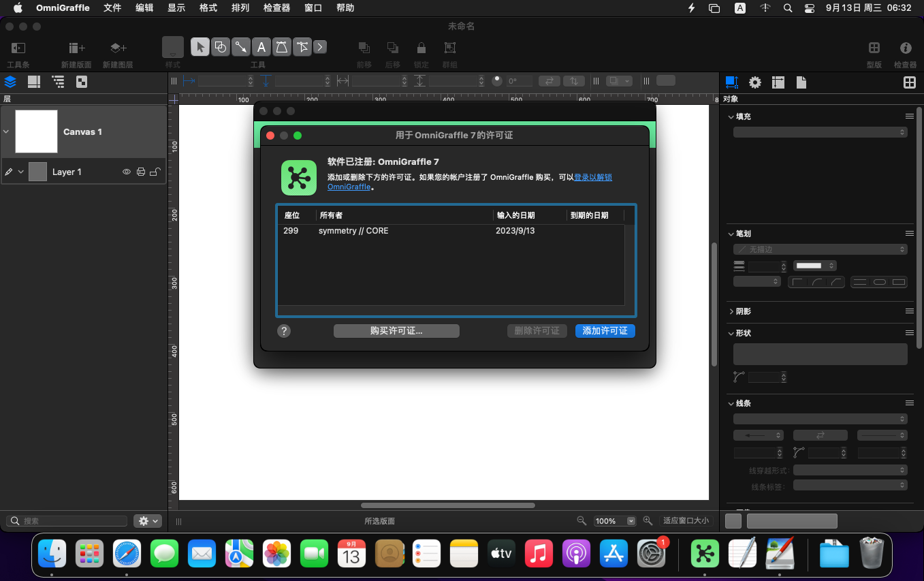This screenshot has height=581, width=924.
Task: Collapse the 形状 section
Action: (x=731, y=333)
